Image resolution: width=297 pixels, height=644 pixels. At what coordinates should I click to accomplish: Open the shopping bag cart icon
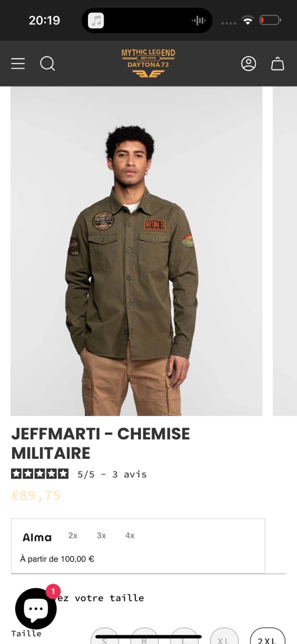(x=278, y=64)
